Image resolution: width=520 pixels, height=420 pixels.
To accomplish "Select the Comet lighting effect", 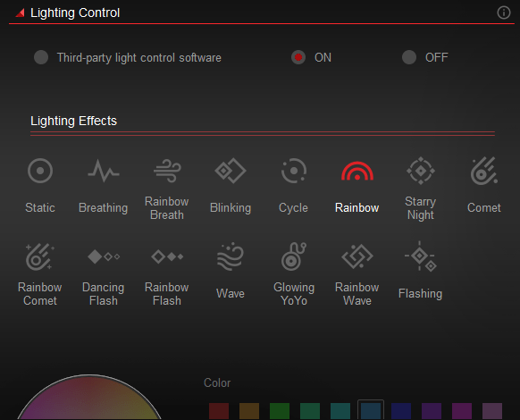I will pos(484,171).
